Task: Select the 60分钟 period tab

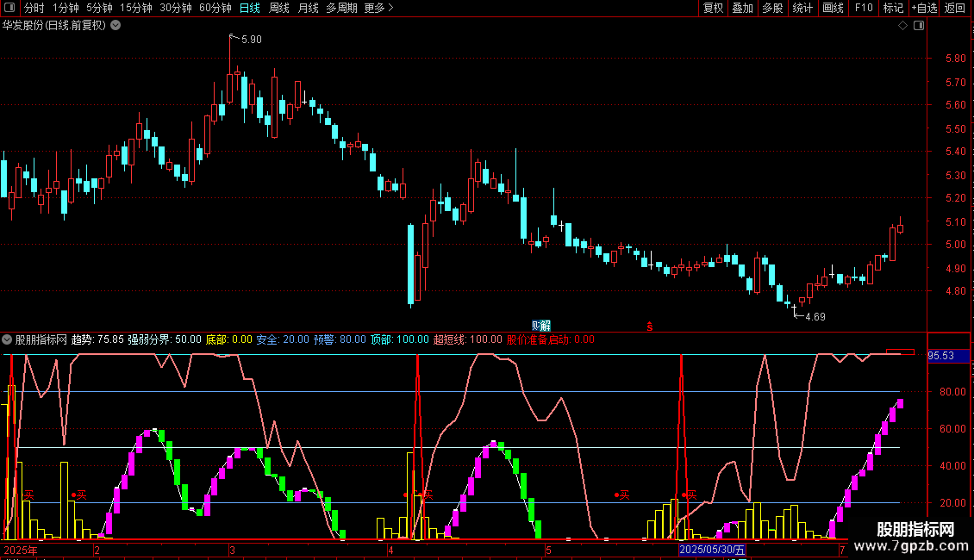Action: (x=215, y=9)
